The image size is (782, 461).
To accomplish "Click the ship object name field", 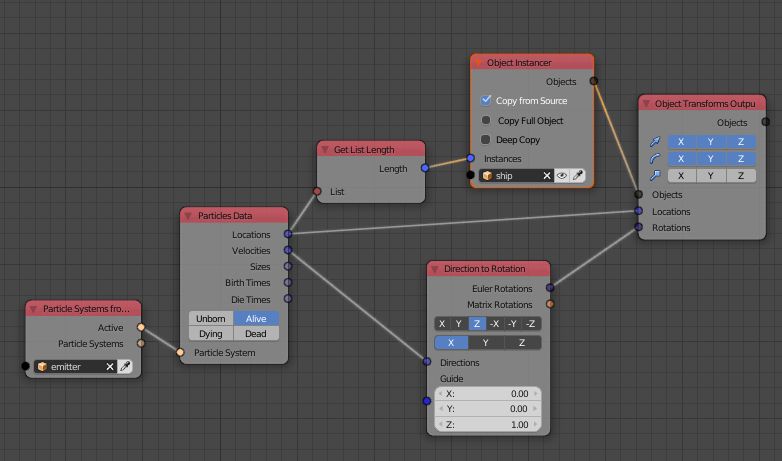I will coord(516,176).
